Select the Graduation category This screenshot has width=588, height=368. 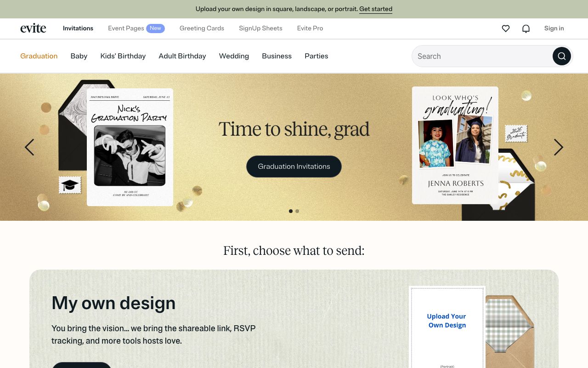(x=39, y=56)
